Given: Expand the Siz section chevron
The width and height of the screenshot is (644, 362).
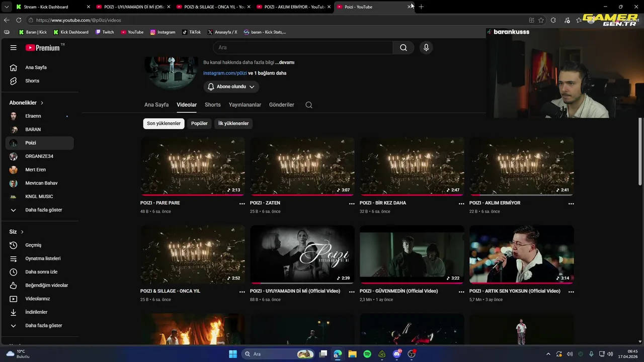Looking at the screenshot, I should (x=22, y=232).
